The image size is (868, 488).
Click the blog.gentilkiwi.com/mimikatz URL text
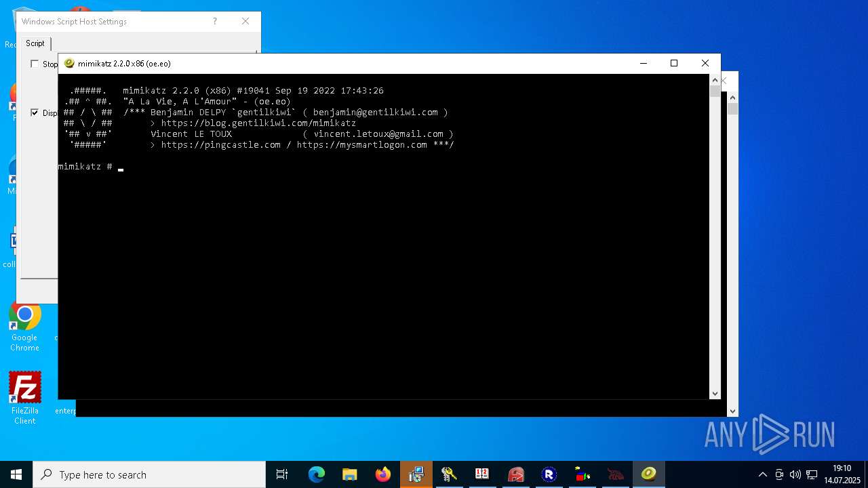point(258,123)
